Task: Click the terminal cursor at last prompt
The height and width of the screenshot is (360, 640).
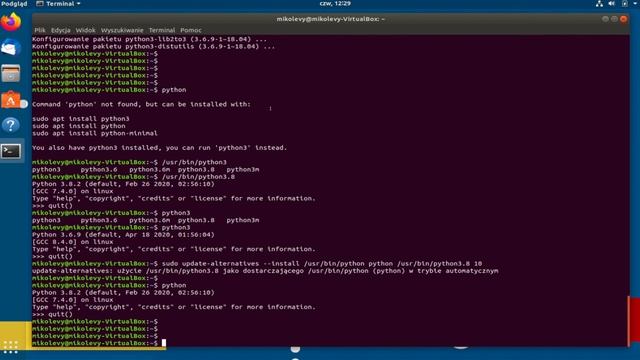Action: coord(164,343)
